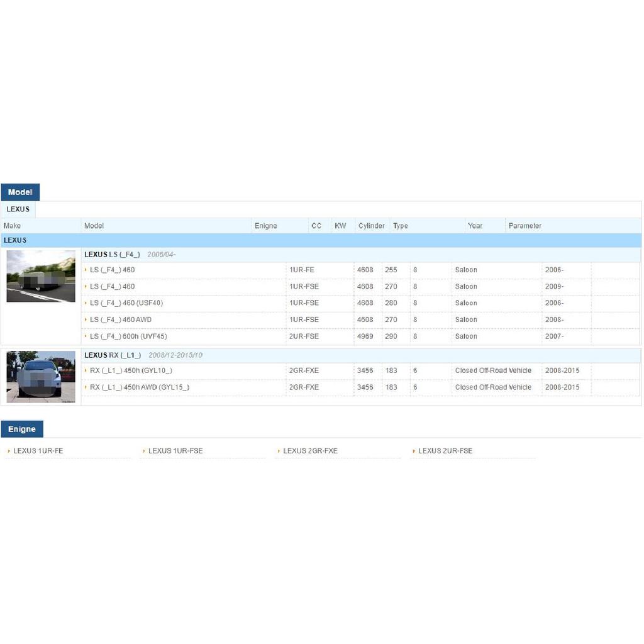Click the CC column header

pos(316,226)
